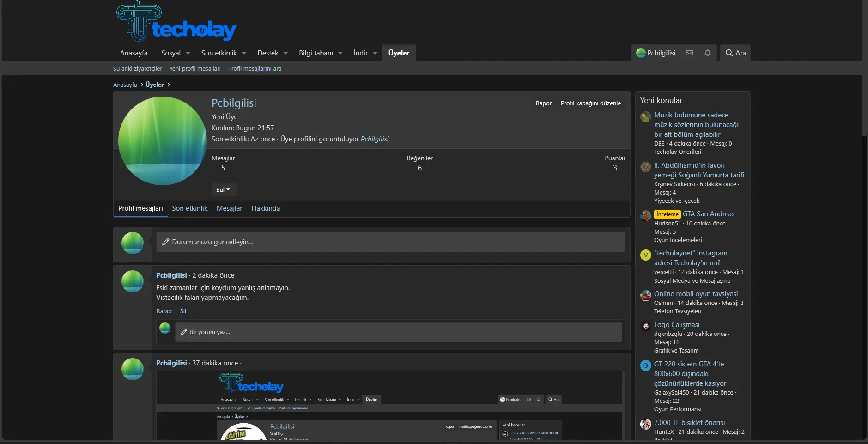The image size is (868, 444).
Task: Click HunteX avatar in sidebar
Action: [646, 424]
